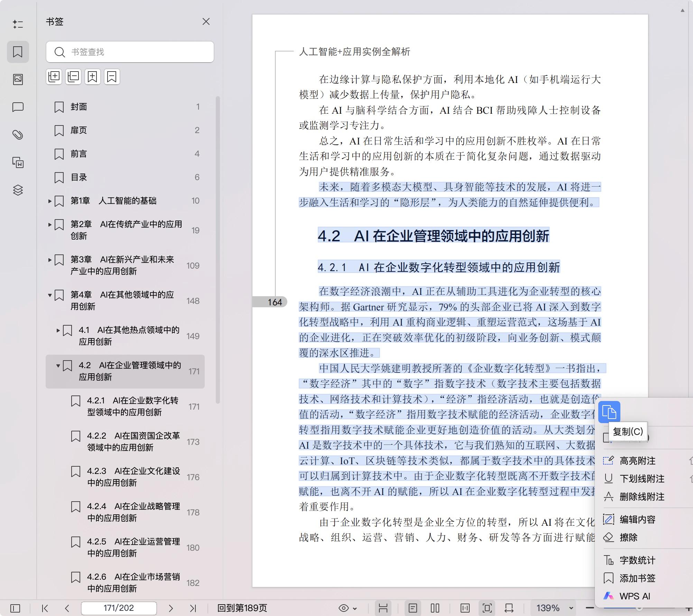Image resolution: width=693 pixels, height=616 pixels.
Task: Select 字数统计 in the context menu
Action: point(637,560)
